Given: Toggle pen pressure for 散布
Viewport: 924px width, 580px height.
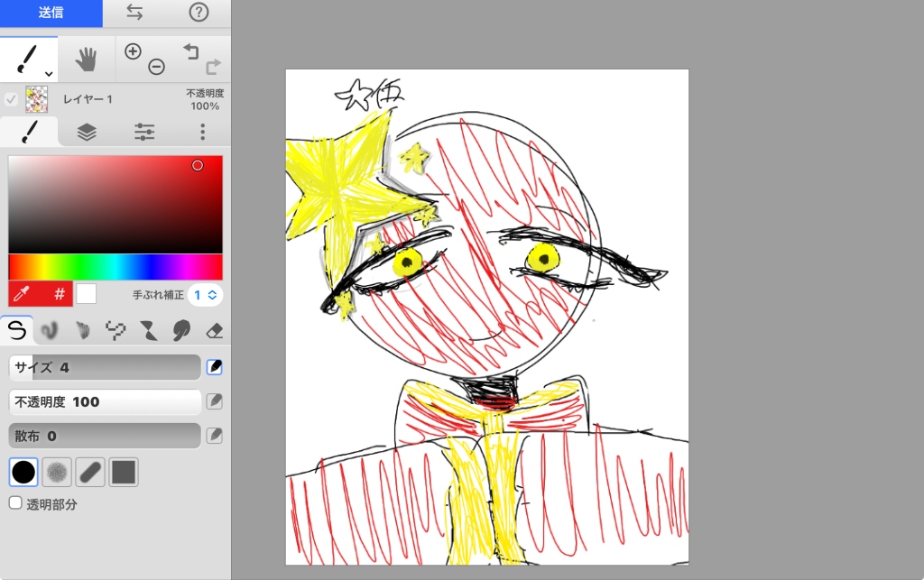Looking at the screenshot, I should click(215, 436).
